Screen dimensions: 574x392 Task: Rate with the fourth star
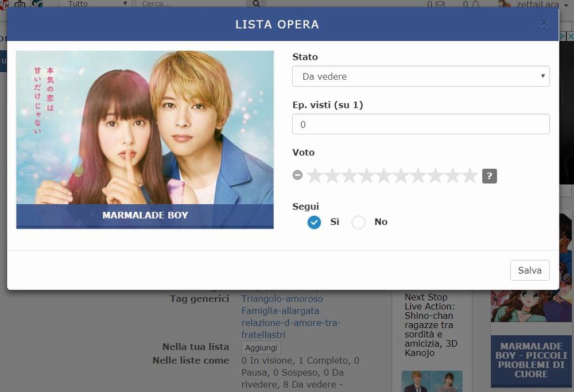pyautogui.click(x=366, y=176)
